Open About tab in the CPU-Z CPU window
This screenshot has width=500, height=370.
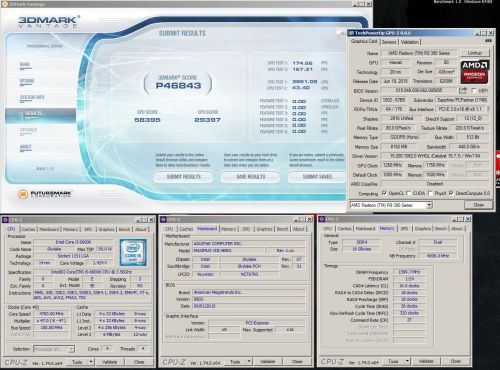(141, 229)
